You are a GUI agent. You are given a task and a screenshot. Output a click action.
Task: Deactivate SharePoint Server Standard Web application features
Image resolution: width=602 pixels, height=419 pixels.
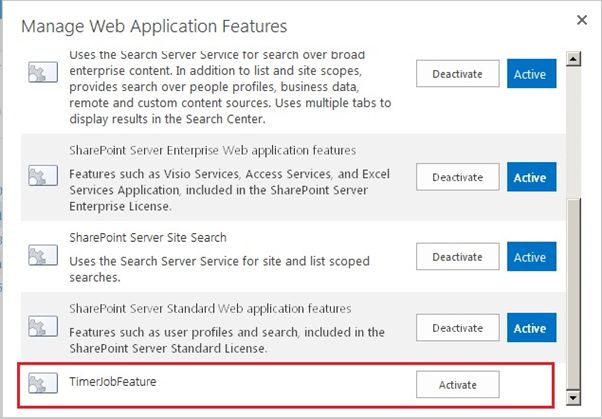point(457,328)
